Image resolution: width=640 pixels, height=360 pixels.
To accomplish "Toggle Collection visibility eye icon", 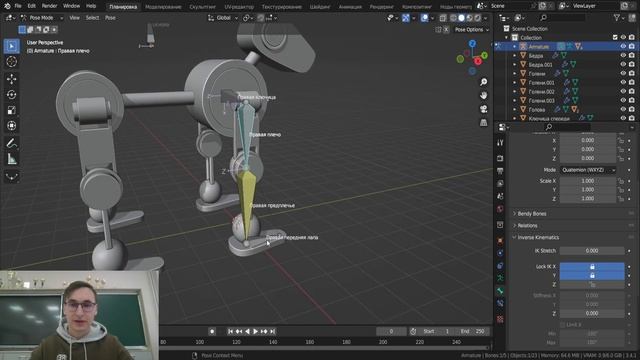I will pos(623,38).
